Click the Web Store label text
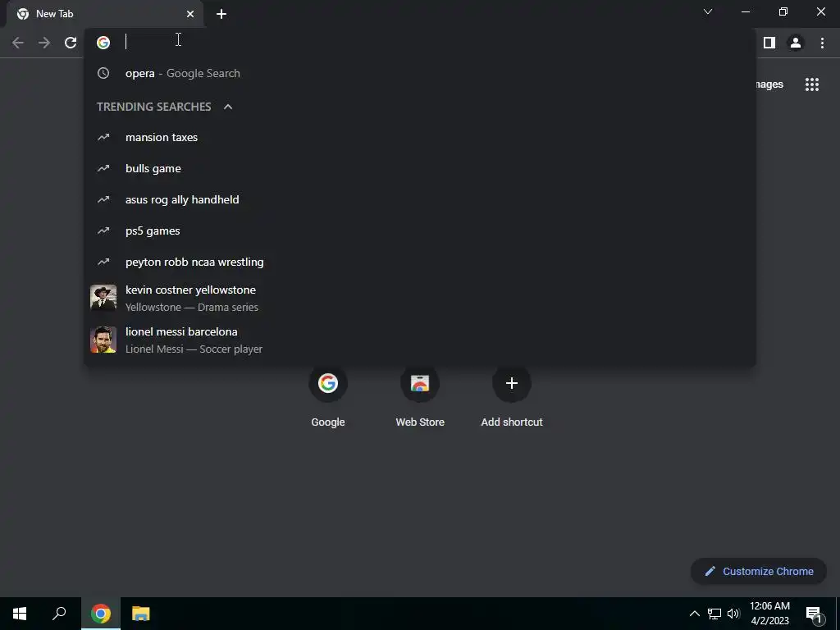The width and height of the screenshot is (840, 630). tap(420, 422)
